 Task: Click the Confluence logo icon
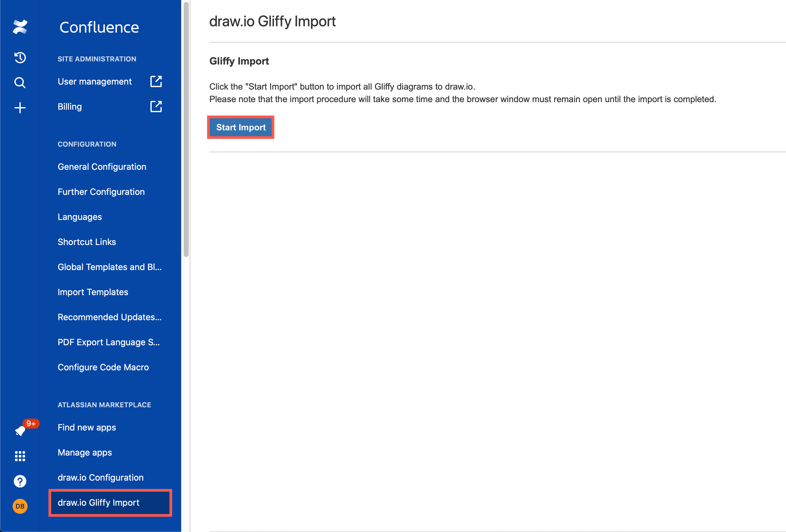pyautogui.click(x=20, y=27)
